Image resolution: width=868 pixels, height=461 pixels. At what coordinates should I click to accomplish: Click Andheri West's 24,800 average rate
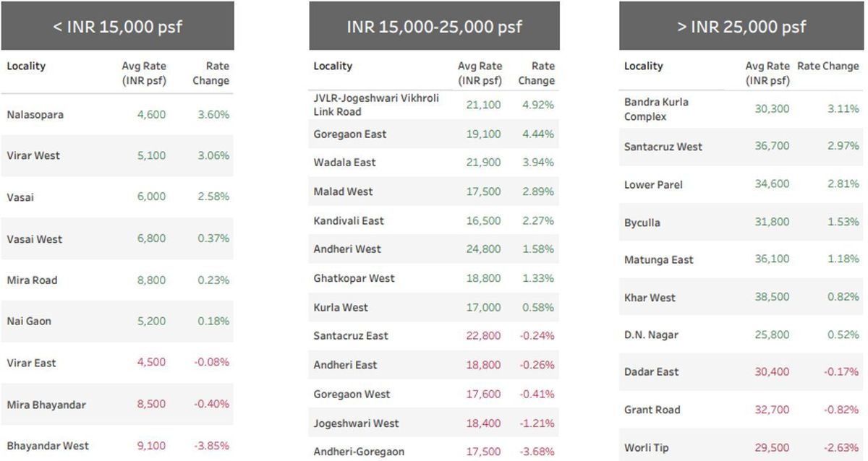(x=483, y=249)
